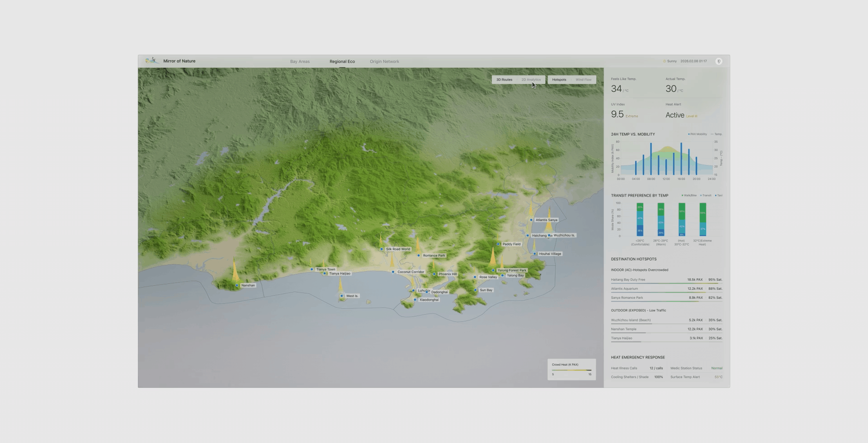The width and height of the screenshot is (868, 443).
Task: Click the 26°C-29°C Warm stacked bar
Action: coord(661,220)
